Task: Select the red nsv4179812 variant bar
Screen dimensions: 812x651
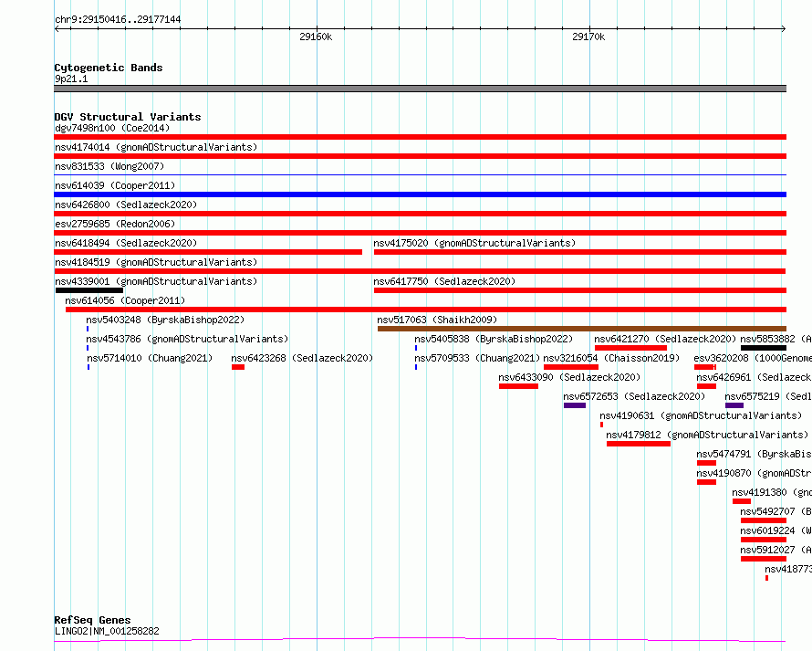Action: 639,444
